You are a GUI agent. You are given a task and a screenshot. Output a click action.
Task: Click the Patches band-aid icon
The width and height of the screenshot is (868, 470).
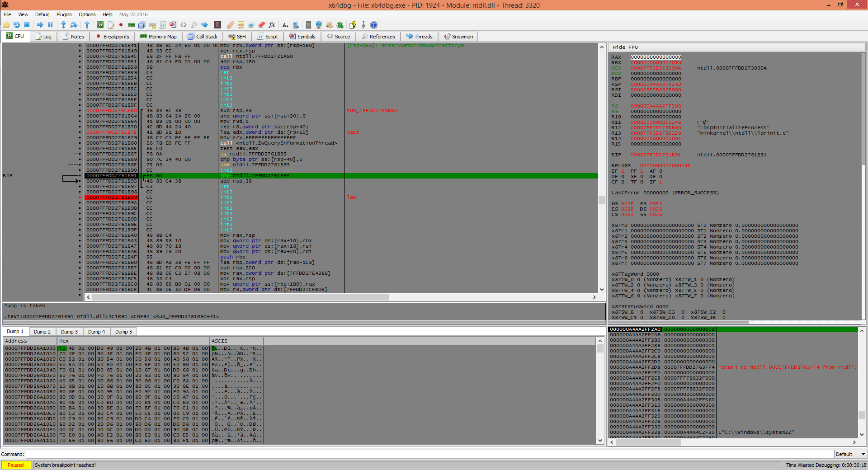coord(231,25)
